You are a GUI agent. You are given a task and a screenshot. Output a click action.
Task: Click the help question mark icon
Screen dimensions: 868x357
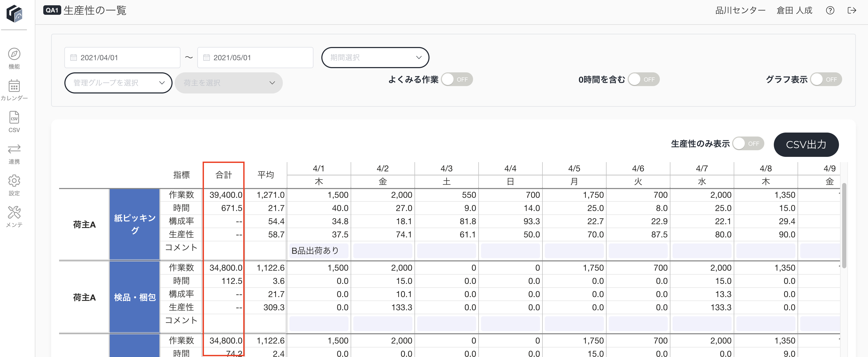830,11
